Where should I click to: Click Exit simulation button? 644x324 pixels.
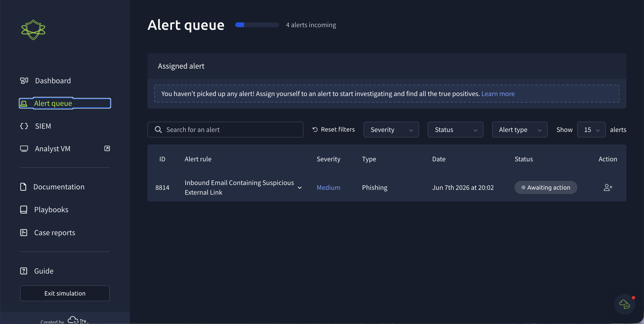(x=65, y=293)
